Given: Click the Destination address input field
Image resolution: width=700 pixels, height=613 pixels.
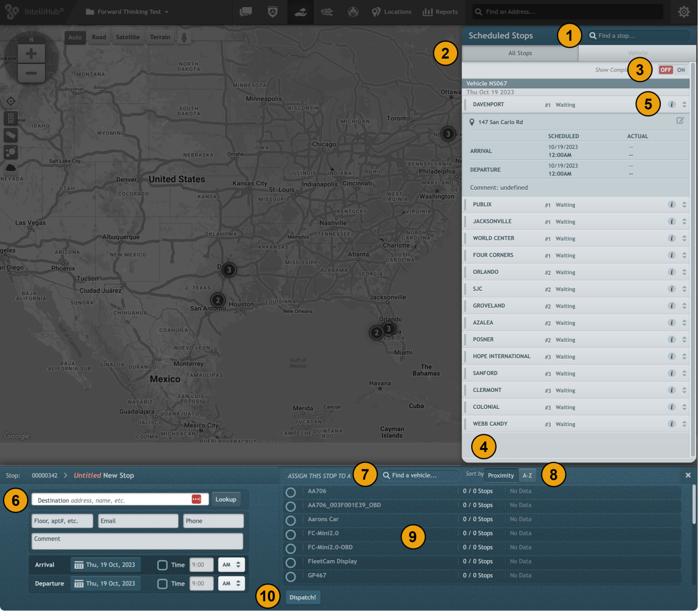Looking at the screenshot, I should coord(112,500).
